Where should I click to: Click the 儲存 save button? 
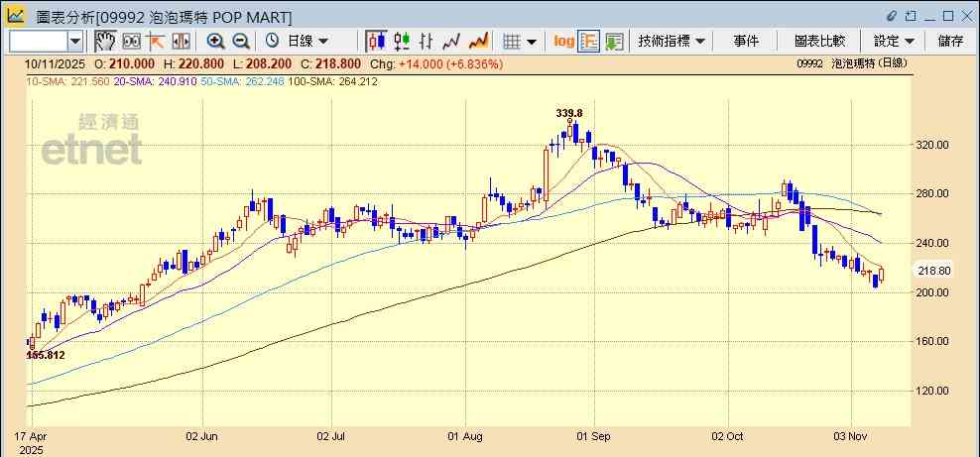tap(950, 41)
